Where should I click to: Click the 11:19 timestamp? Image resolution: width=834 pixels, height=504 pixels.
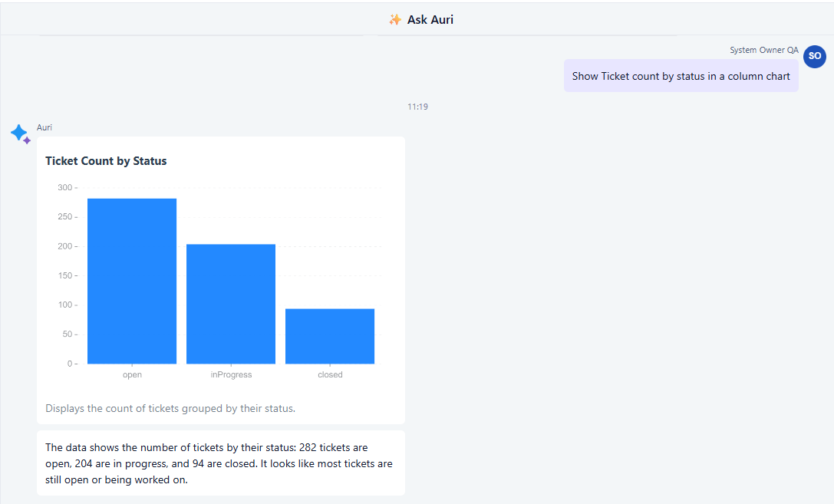tap(417, 107)
